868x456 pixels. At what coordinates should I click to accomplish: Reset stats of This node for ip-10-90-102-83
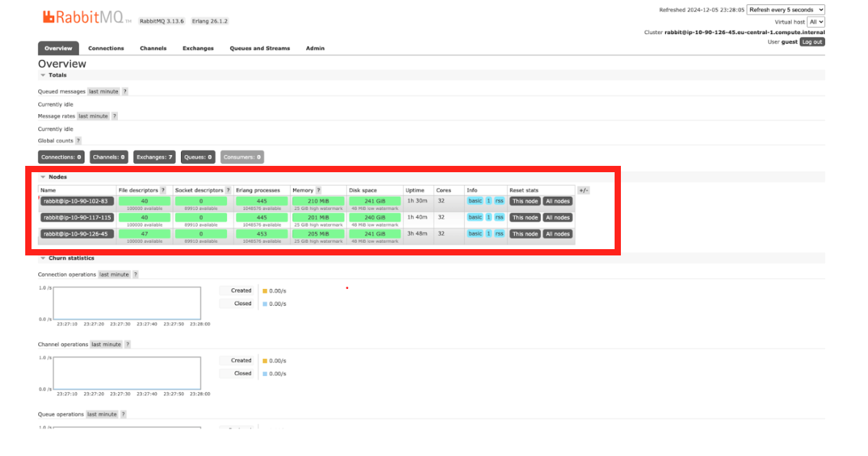(x=525, y=201)
